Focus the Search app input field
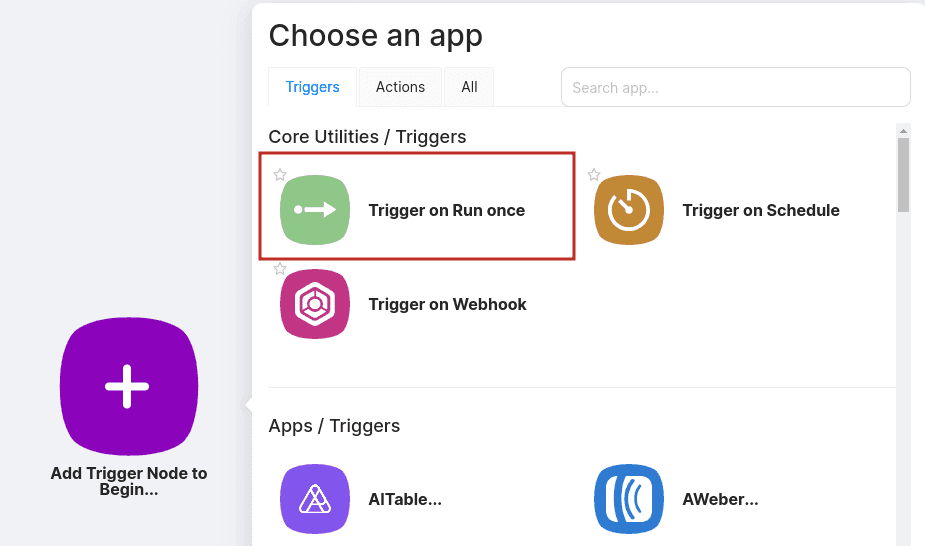Viewport: 925px width, 546px height. click(736, 87)
